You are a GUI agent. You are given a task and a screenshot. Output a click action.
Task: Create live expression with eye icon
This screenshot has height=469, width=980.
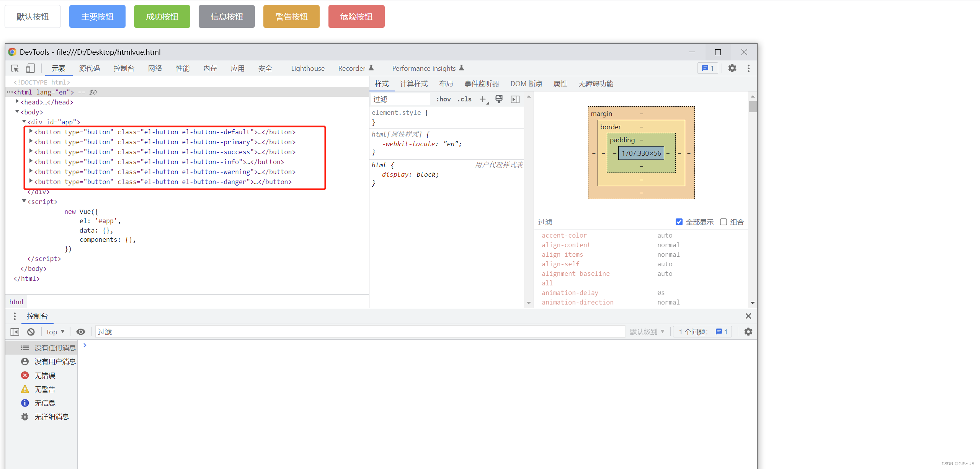80,332
